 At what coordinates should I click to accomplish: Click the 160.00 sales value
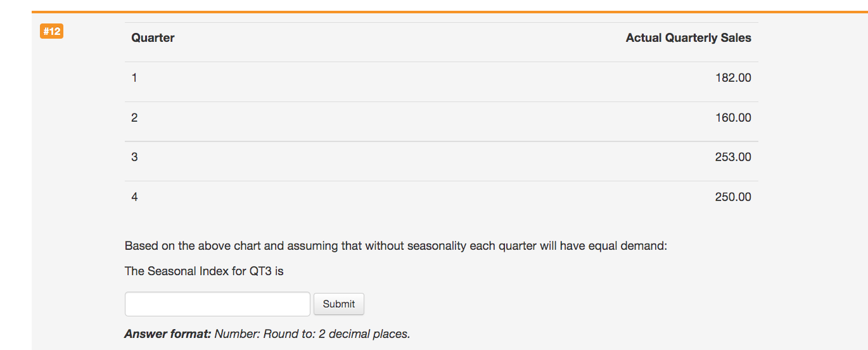[x=733, y=118]
